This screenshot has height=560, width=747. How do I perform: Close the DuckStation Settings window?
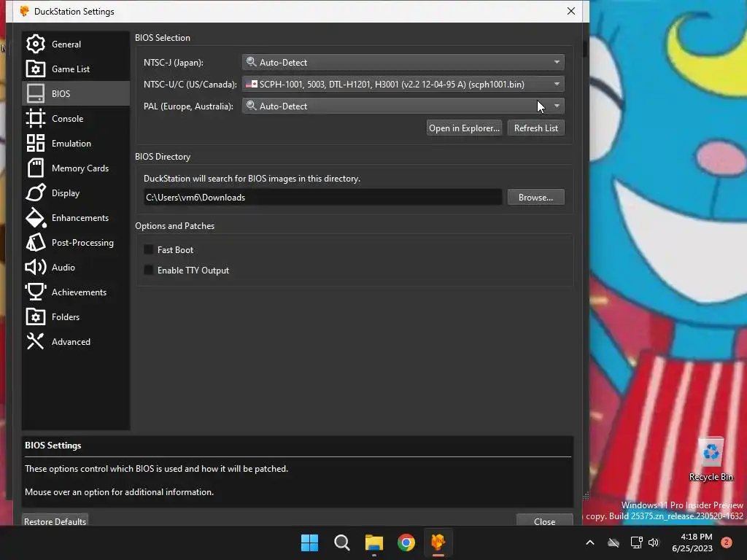click(x=571, y=11)
